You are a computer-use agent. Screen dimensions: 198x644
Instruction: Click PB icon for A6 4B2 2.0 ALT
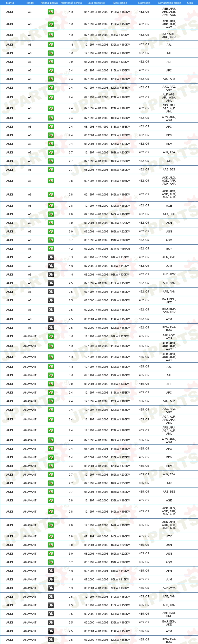pyautogui.click(x=51, y=62)
